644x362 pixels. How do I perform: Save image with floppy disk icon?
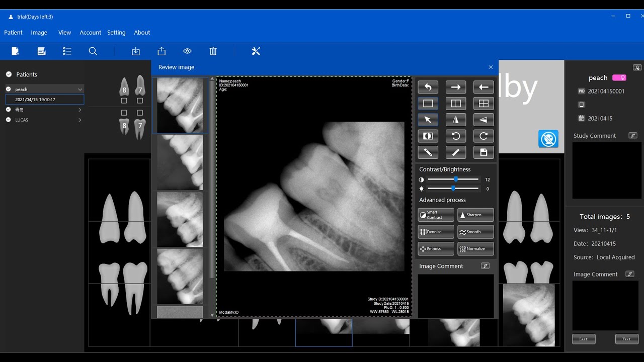[484, 152]
